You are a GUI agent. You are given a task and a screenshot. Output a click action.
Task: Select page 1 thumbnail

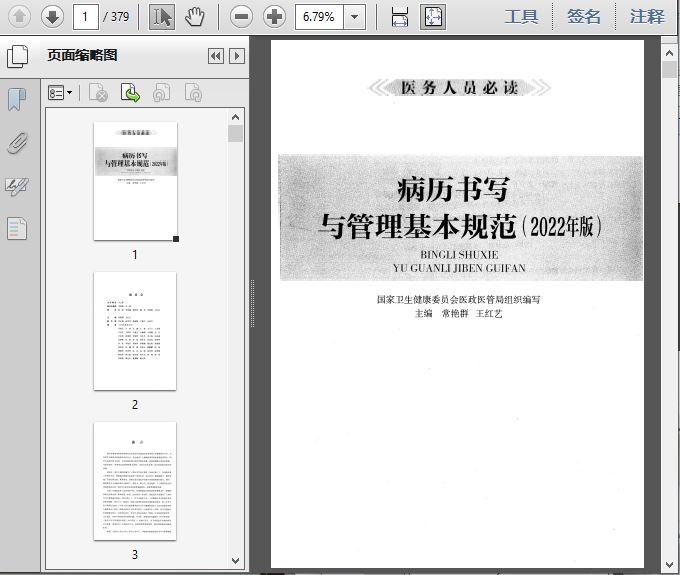point(136,181)
